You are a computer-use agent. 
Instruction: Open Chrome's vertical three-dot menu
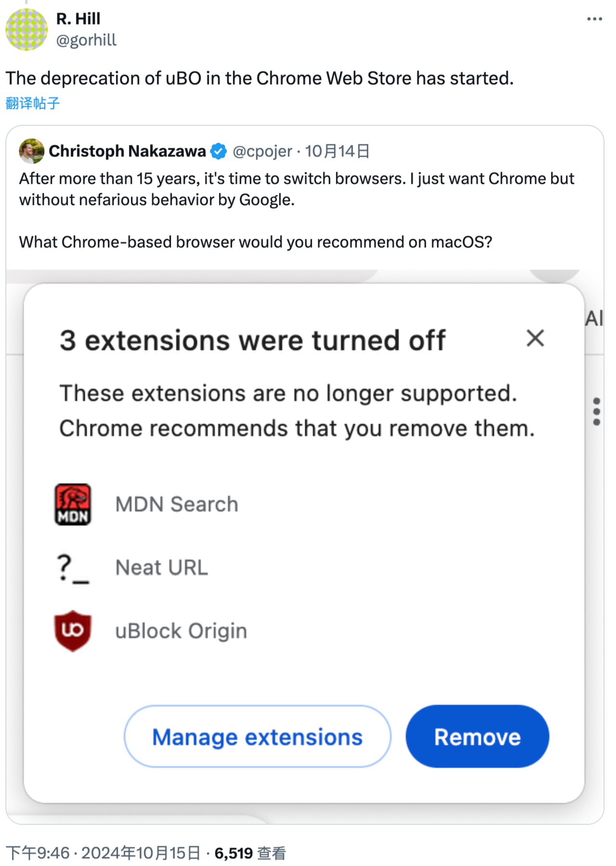coord(597,411)
